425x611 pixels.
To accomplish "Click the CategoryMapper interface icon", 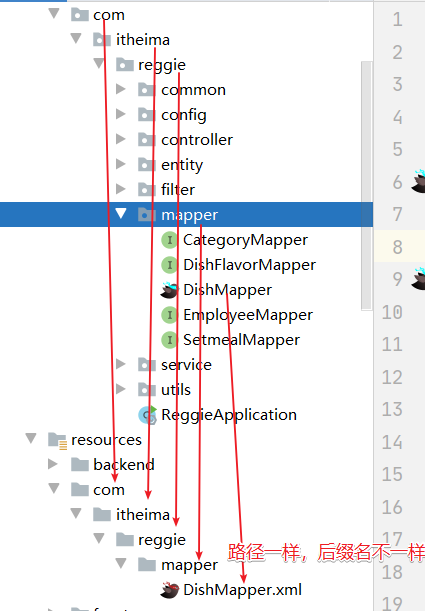I will [169, 240].
